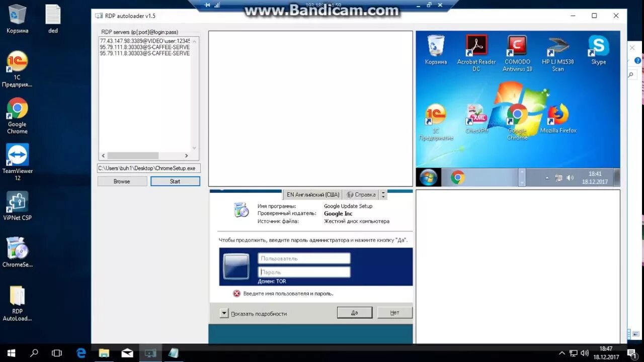Select the 77.43.147.98:3389 server entry
Image resolution: width=644 pixels, height=362 pixels.
click(145, 41)
